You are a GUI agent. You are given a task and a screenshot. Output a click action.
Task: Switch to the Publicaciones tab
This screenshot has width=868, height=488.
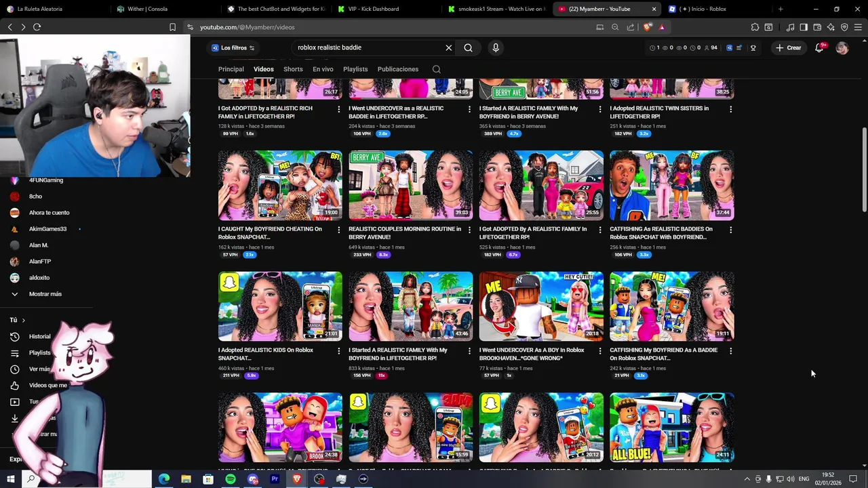click(398, 69)
